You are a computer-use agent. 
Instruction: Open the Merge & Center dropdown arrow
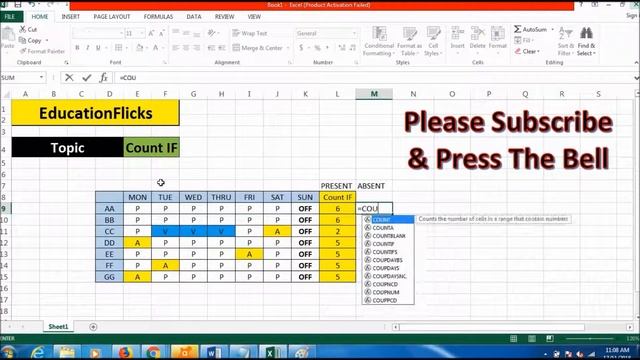[288, 48]
